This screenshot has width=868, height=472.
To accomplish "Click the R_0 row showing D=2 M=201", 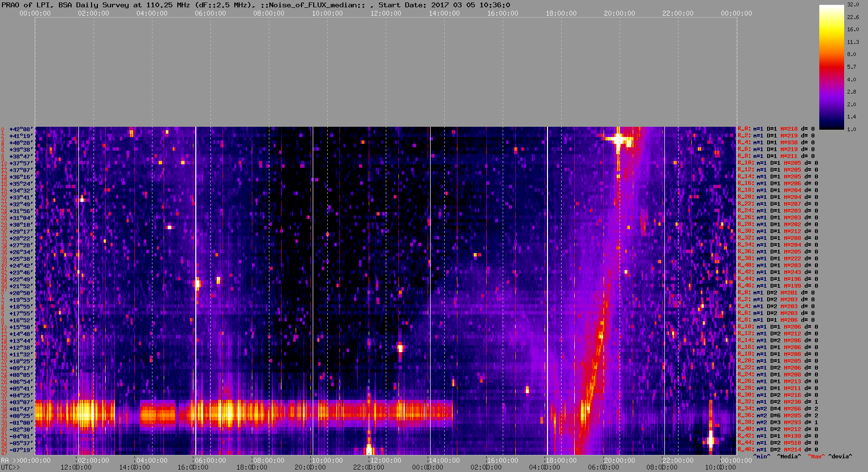I will click(776, 293).
